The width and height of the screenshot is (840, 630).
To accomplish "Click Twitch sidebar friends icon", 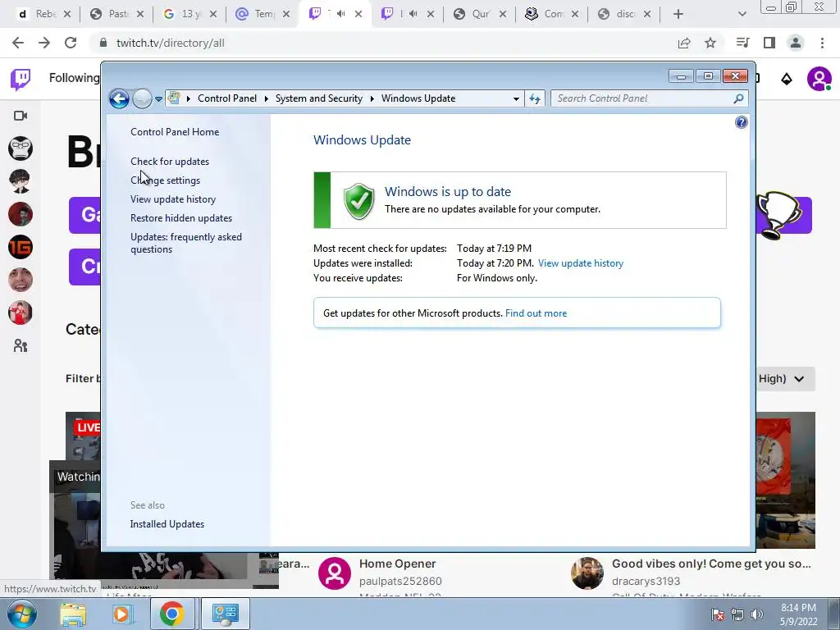I will coord(21,345).
